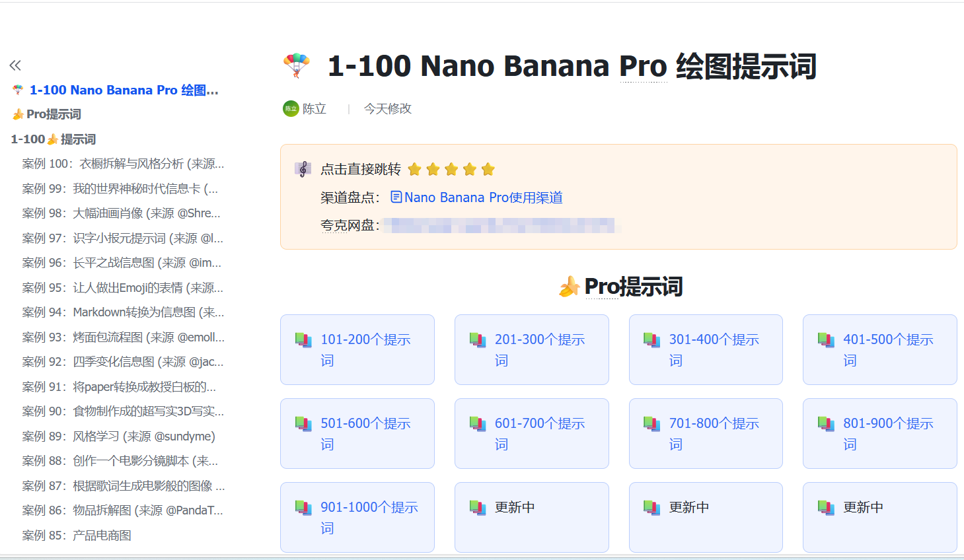The width and height of the screenshot is (964, 560).
Task: Jump to 案例 100 衣橱拆解与风格分析
Action: [x=123, y=164]
